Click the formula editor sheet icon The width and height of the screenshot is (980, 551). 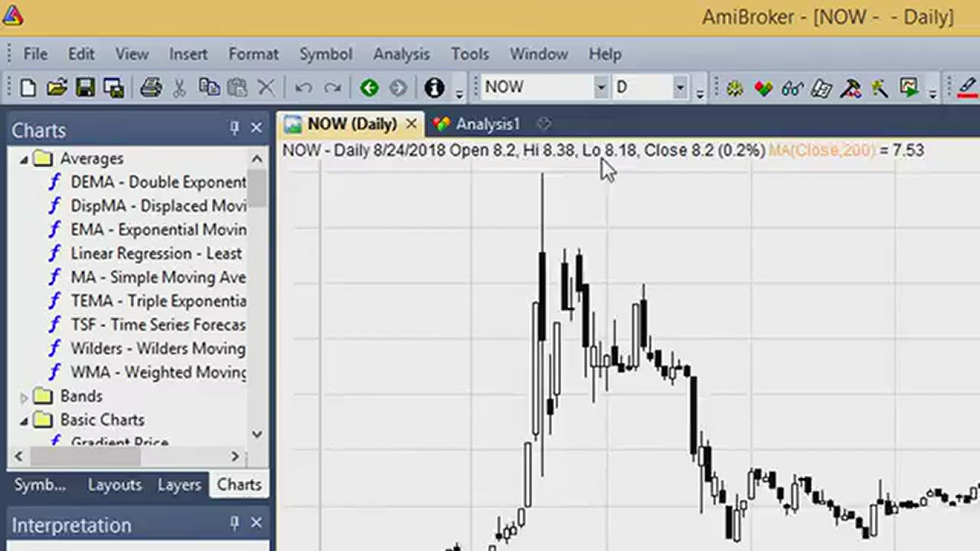pyautogui.click(x=822, y=88)
